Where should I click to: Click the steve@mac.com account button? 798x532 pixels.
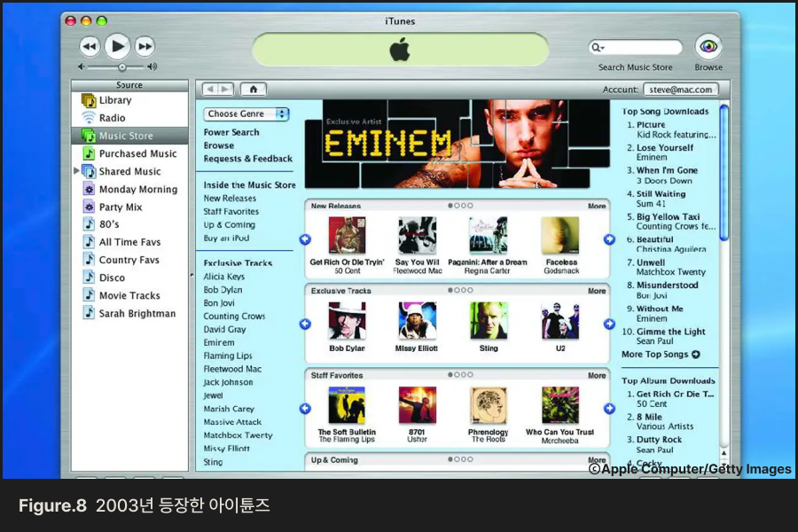click(680, 90)
